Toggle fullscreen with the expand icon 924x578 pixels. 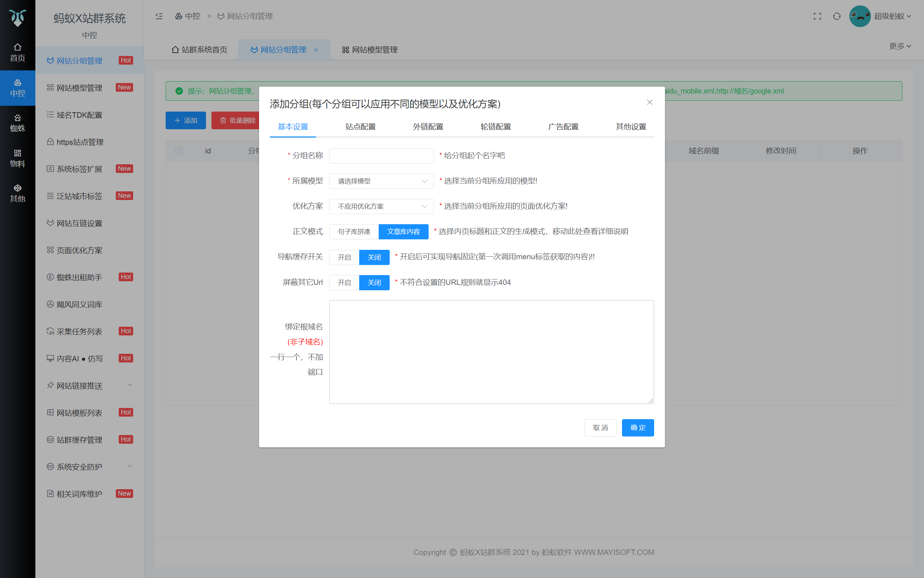click(x=818, y=16)
